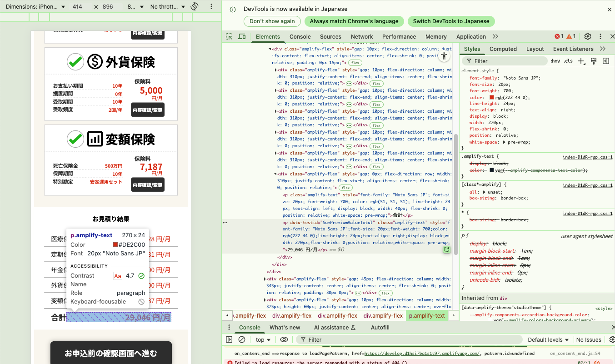Open the throttling dropdown
The width and height of the screenshot is (615, 364).
(x=168, y=7)
